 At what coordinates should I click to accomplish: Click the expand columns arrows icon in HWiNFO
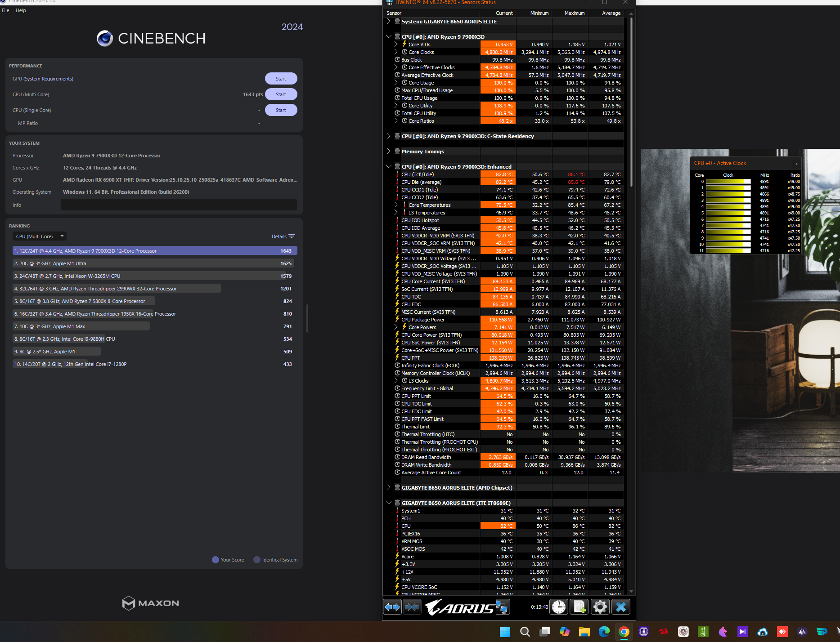coord(392,607)
